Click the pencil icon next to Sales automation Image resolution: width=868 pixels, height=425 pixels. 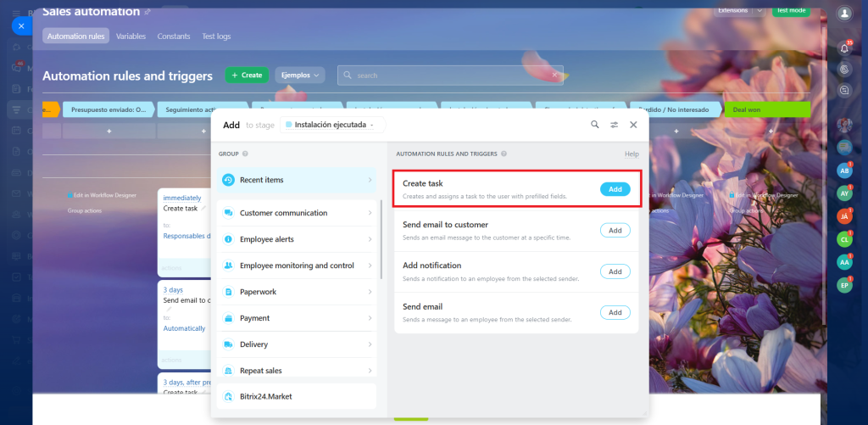tap(147, 12)
